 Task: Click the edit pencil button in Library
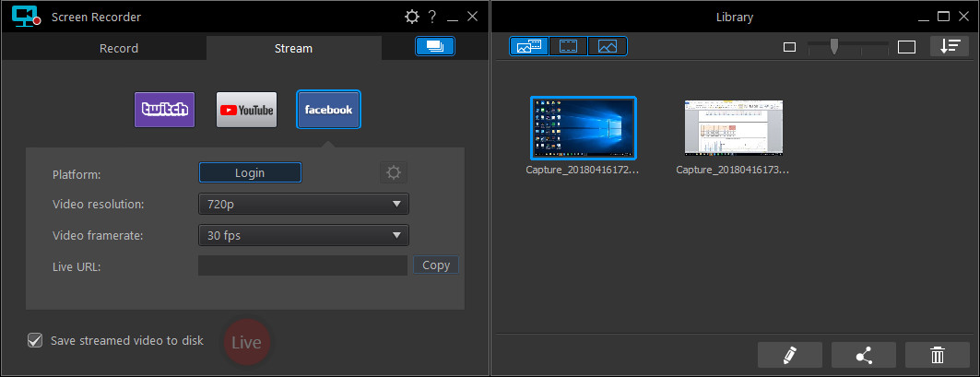(789, 355)
